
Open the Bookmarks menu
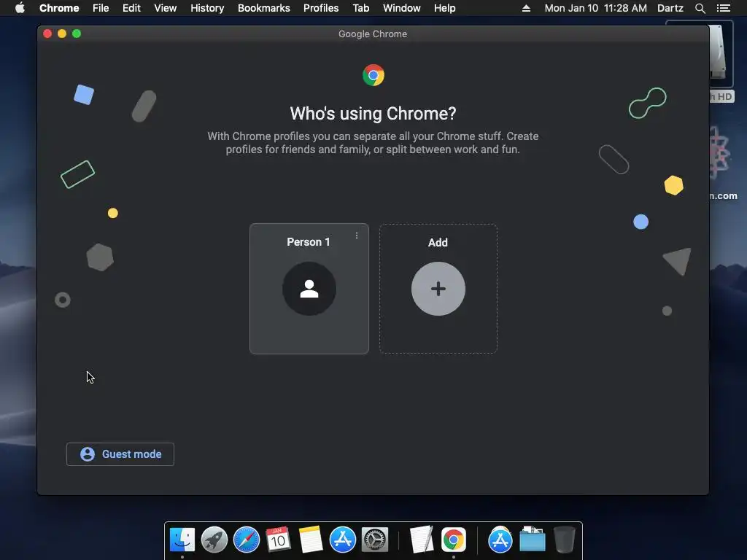click(264, 8)
